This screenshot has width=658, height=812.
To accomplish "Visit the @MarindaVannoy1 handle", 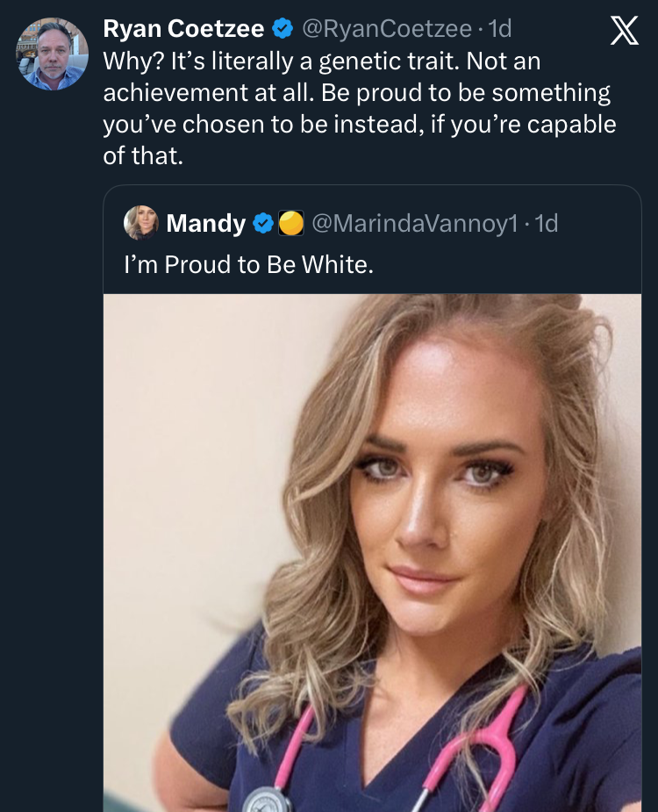I will coord(415,224).
